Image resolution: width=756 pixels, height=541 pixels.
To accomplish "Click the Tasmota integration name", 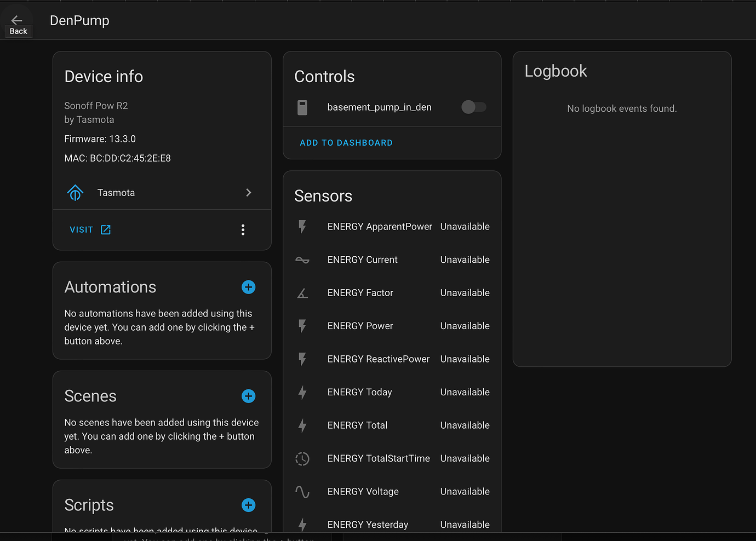I will pos(116,193).
